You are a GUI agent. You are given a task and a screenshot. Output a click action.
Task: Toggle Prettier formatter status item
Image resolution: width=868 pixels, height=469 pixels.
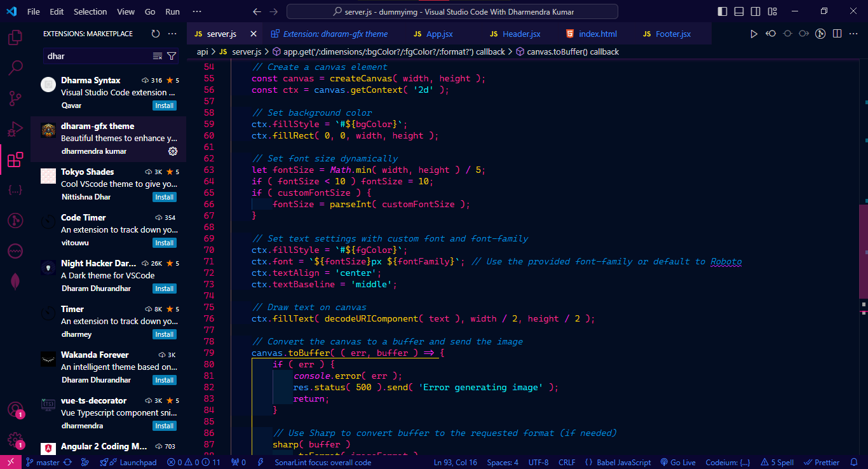(x=822, y=463)
